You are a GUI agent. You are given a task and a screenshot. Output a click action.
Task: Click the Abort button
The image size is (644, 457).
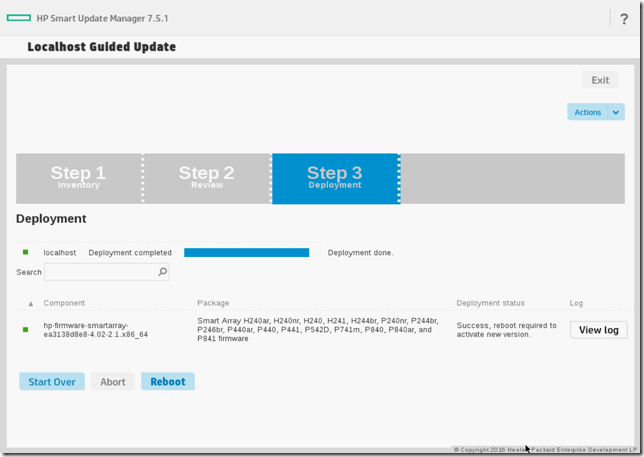[113, 381]
